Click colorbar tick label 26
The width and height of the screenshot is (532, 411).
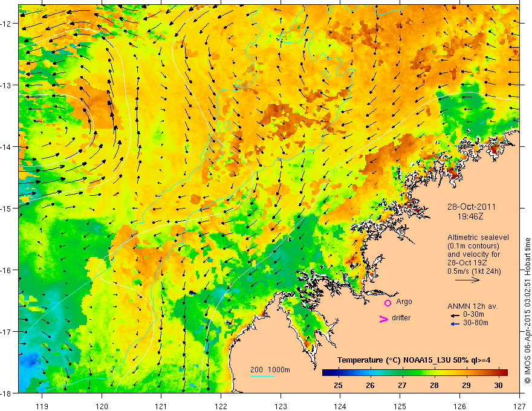[x=370, y=386]
